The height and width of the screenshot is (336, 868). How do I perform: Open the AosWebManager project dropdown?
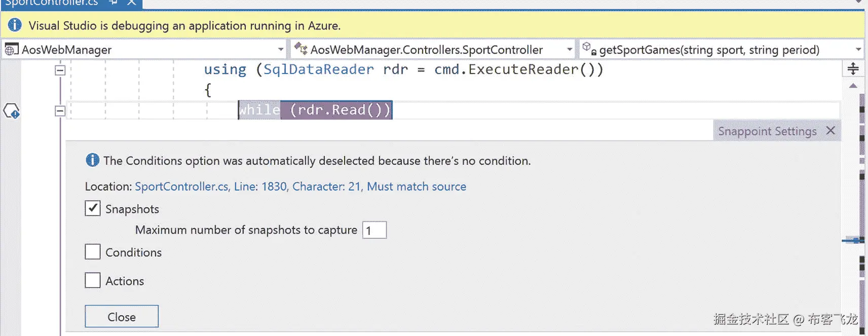click(280, 50)
